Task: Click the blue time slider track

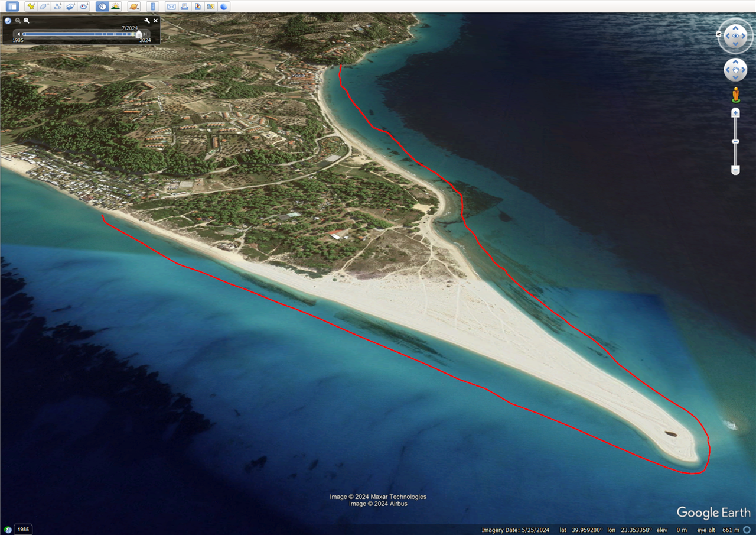Action: tap(79, 34)
